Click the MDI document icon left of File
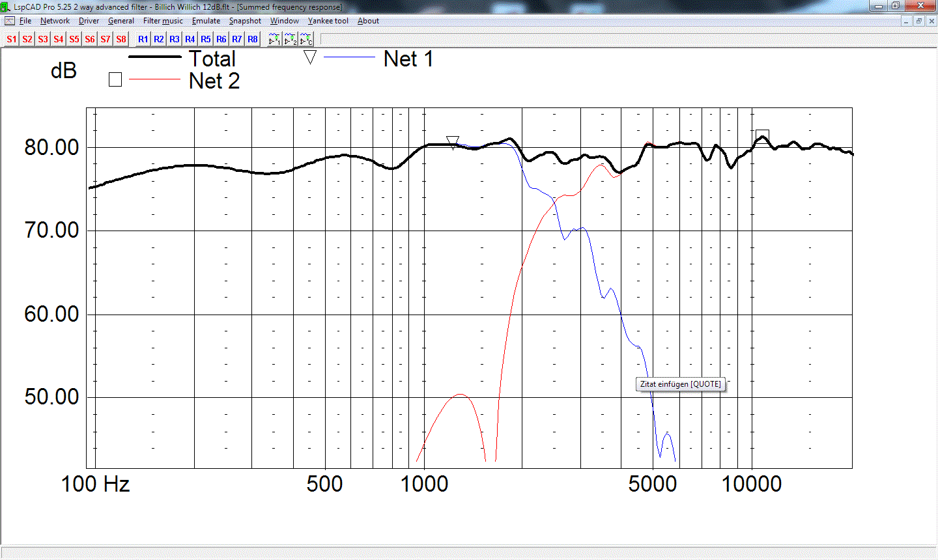The image size is (938, 560). pyautogui.click(x=10, y=21)
